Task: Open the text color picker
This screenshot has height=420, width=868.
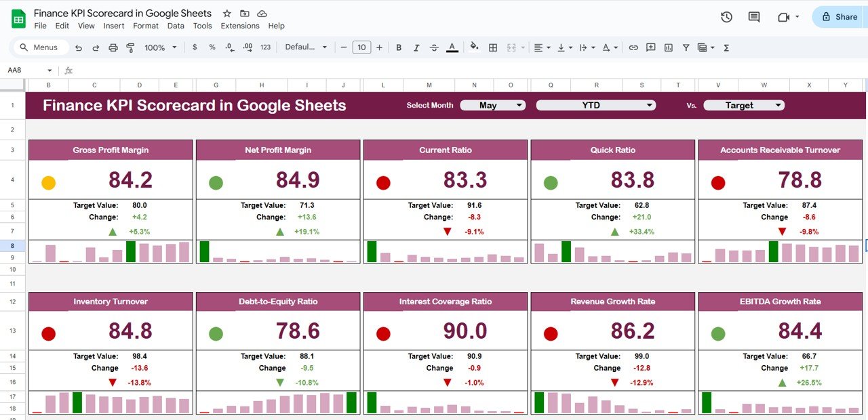Action: pyautogui.click(x=452, y=47)
